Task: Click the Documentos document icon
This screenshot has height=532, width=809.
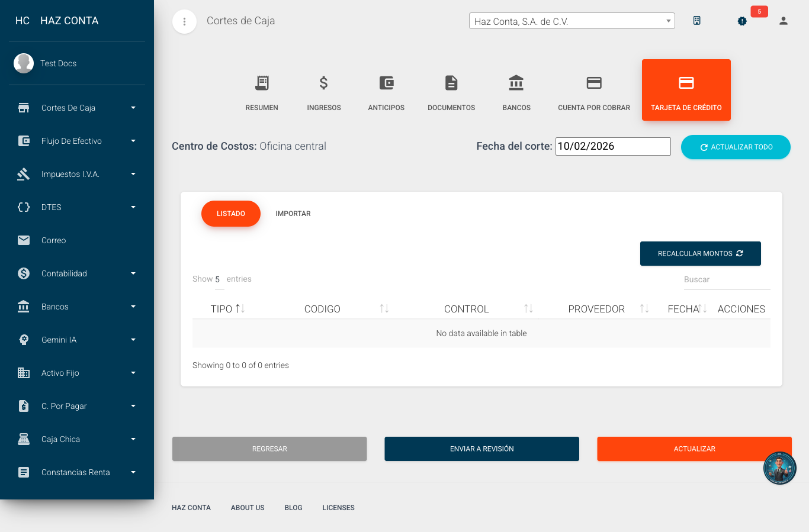Action: [451, 83]
